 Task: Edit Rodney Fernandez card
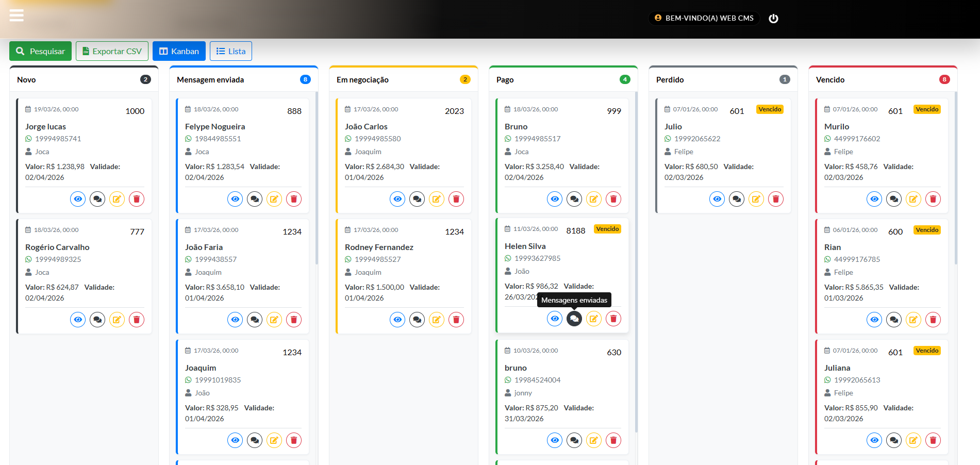(x=437, y=320)
